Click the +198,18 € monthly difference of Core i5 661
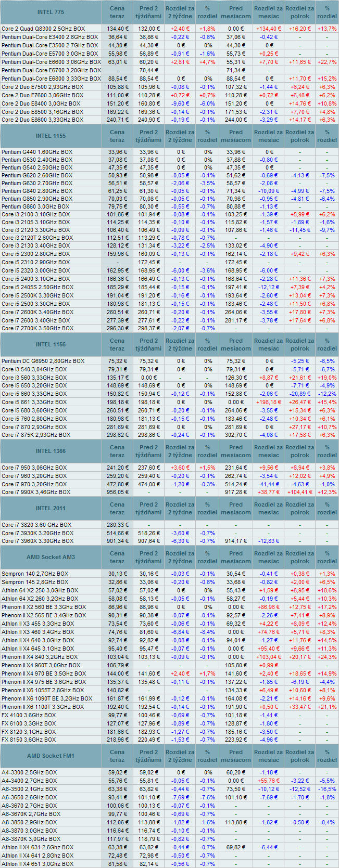This screenshot has height=868, width=339. [x=269, y=402]
